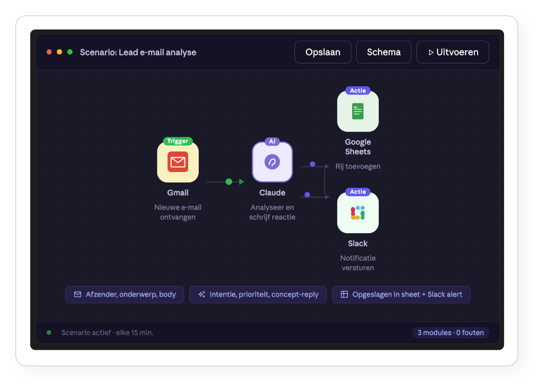Click the AI badge above Claude
Viewport: 544px width, 392px height.
pyautogui.click(x=272, y=141)
